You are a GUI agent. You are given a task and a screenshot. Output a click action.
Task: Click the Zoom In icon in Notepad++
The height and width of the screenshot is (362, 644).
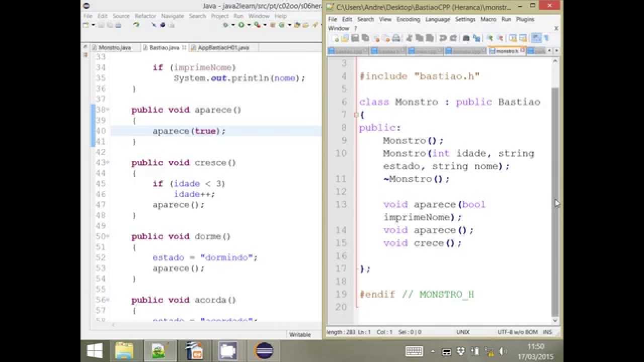pos(490,38)
